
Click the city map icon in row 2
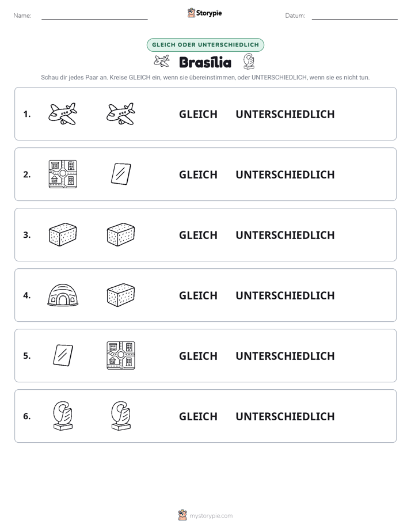[63, 174]
